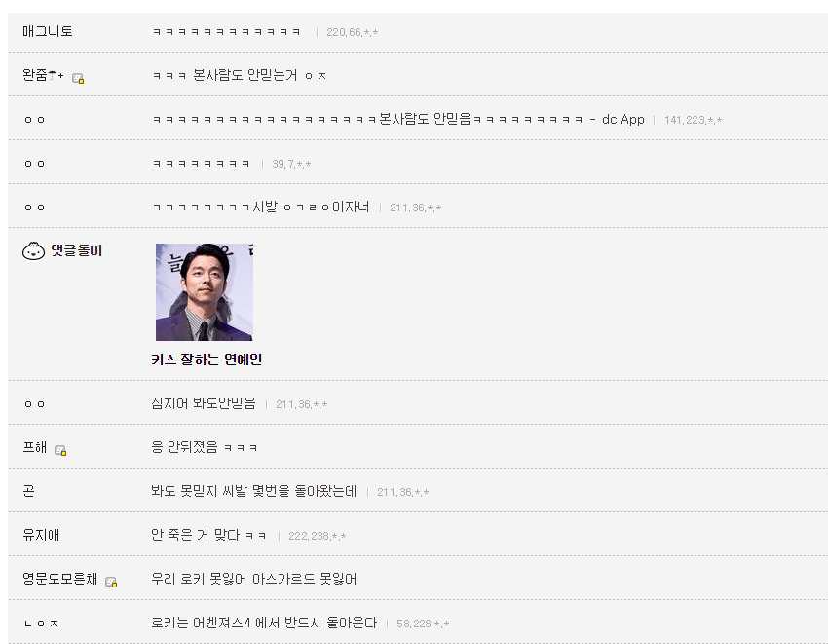Click the nickname 댓글돌이
Screen dimensions: 828x644
pos(77,250)
